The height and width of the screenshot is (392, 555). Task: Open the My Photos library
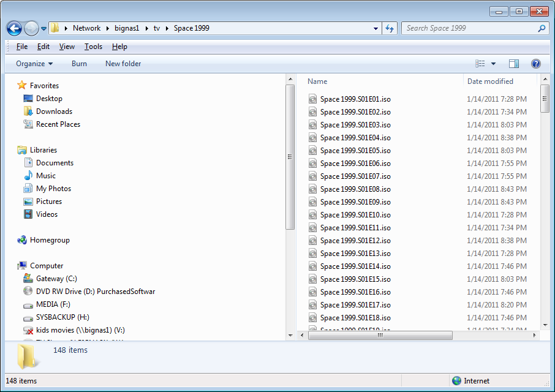coord(53,189)
